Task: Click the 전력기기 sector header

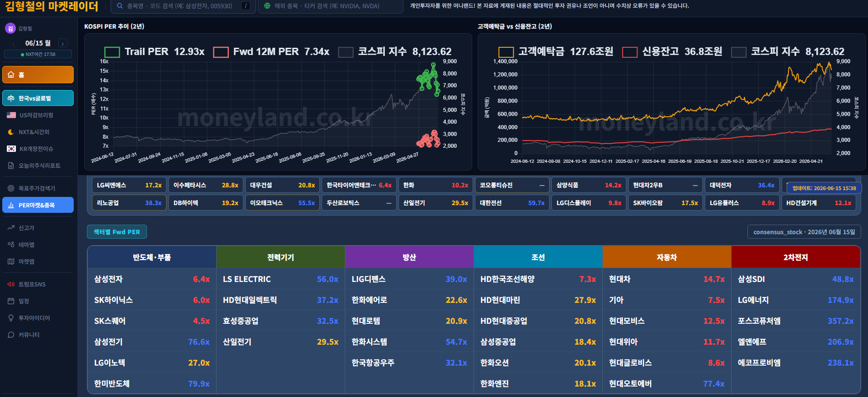Action: (281, 257)
